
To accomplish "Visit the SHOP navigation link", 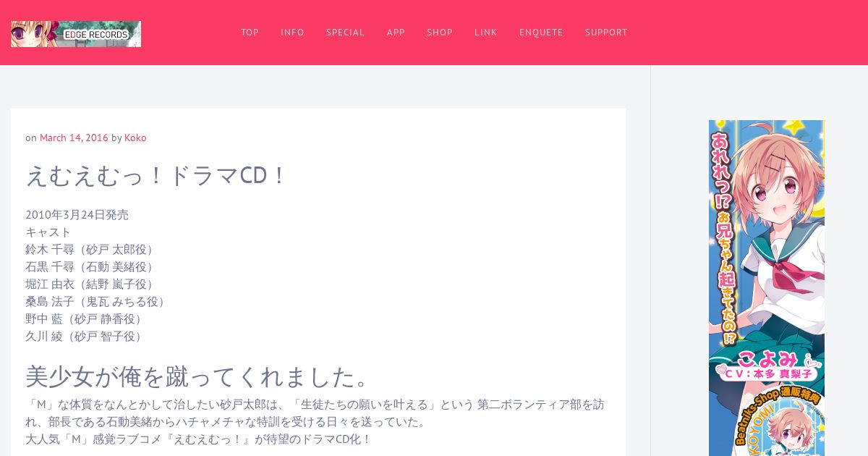I will point(440,33).
